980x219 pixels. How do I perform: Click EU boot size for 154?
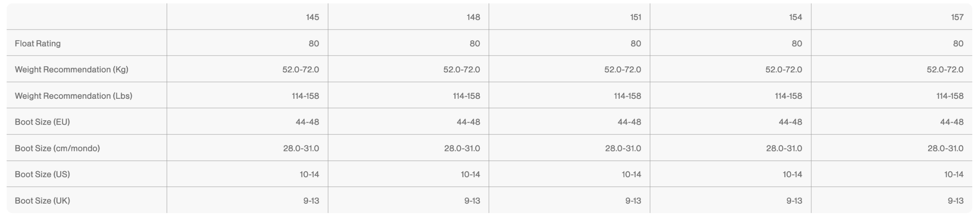tap(790, 122)
